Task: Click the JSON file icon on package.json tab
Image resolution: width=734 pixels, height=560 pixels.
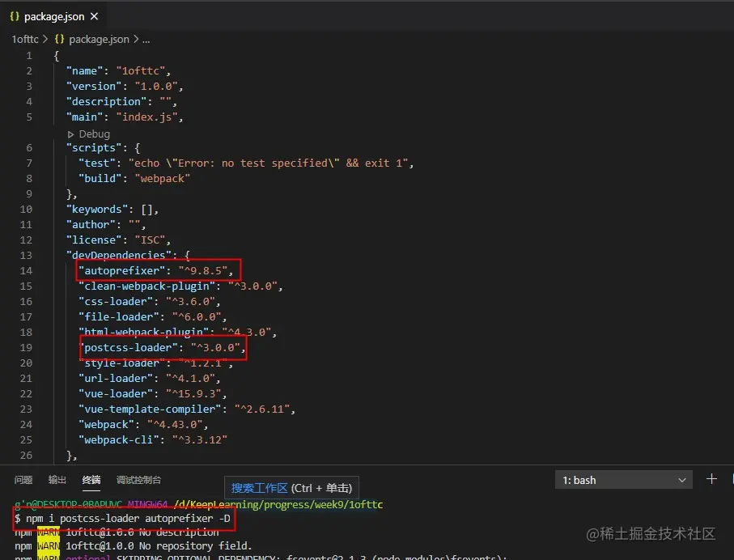Action: pyautogui.click(x=15, y=16)
